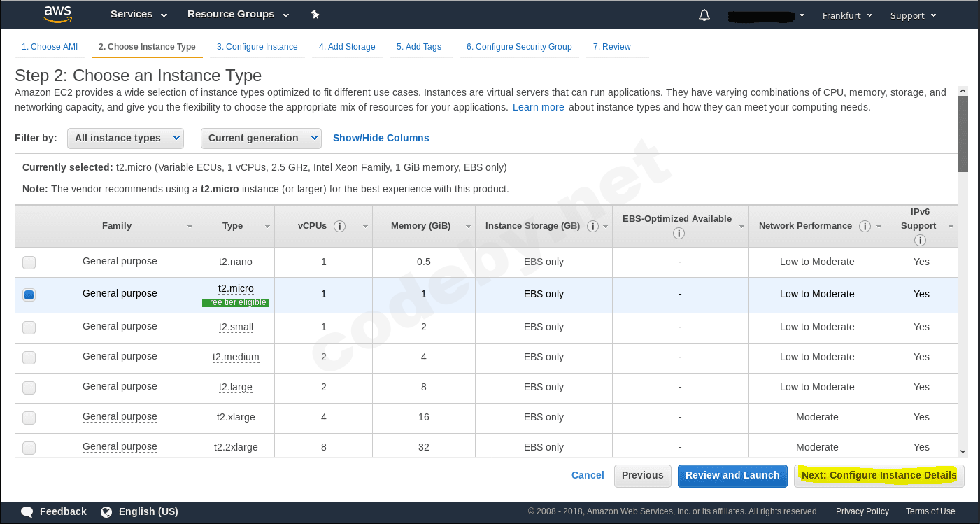Click the EBS-Optimized Available info icon
Viewport: 980px width, 524px height.
pyautogui.click(x=679, y=232)
